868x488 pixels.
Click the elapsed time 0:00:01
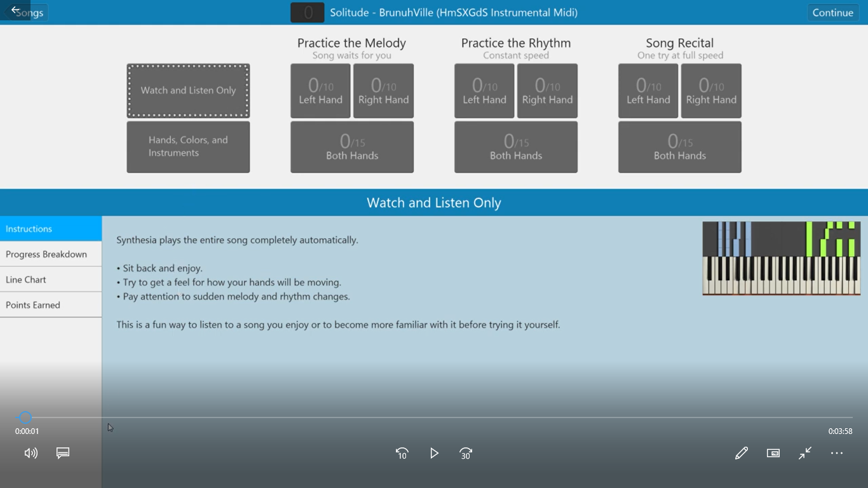point(27,431)
